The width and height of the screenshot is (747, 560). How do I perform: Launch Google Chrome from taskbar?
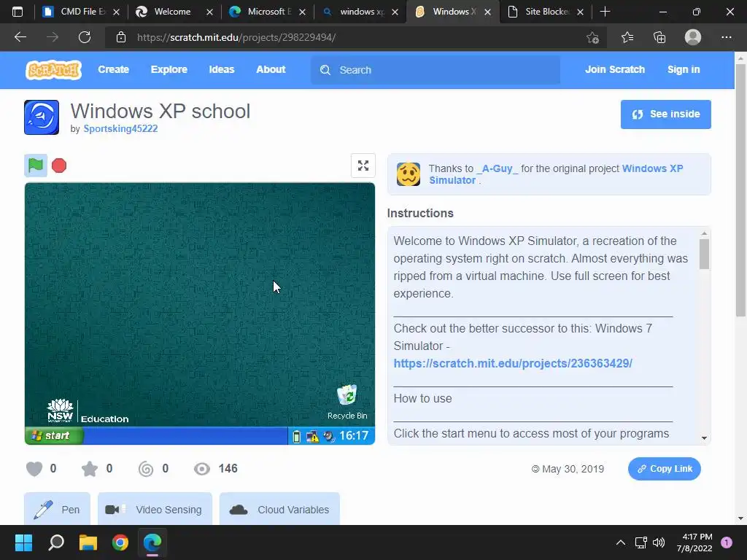[x=120, y=542]
